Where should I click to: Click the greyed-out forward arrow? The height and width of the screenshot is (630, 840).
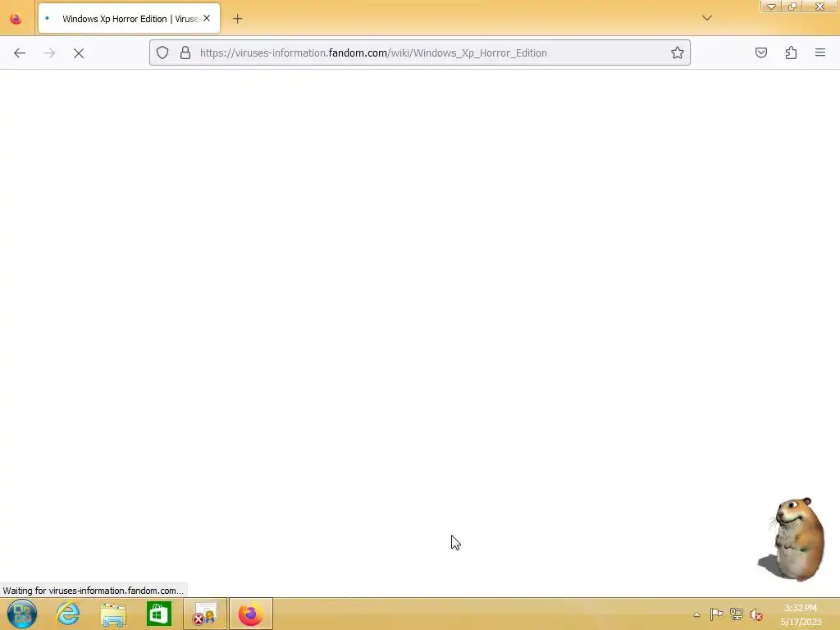tap(49, 53)
